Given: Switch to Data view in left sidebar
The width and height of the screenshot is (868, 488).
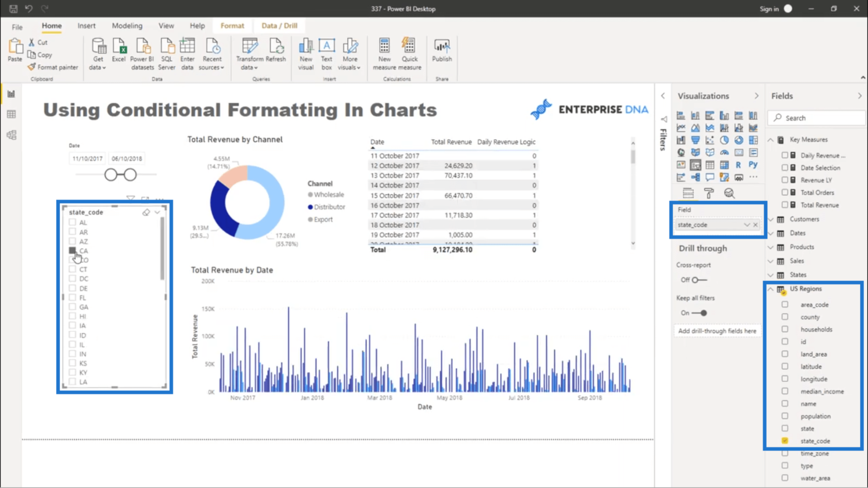Looking at the screenshot, I should tap(11, 115).
